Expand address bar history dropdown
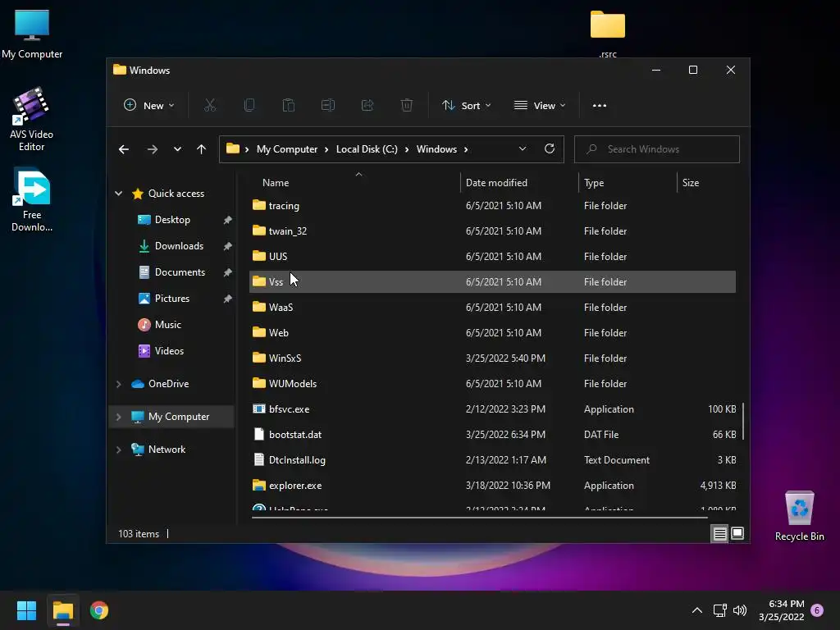 [x=523, y=149]
